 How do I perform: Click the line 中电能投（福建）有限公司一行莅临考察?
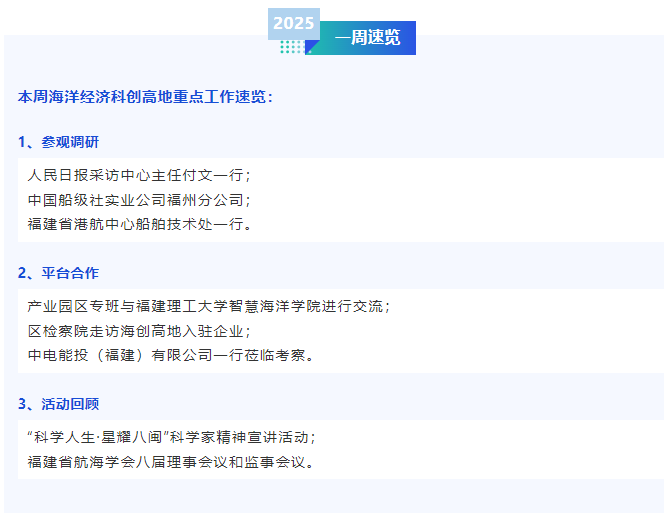tap(171, 355)
